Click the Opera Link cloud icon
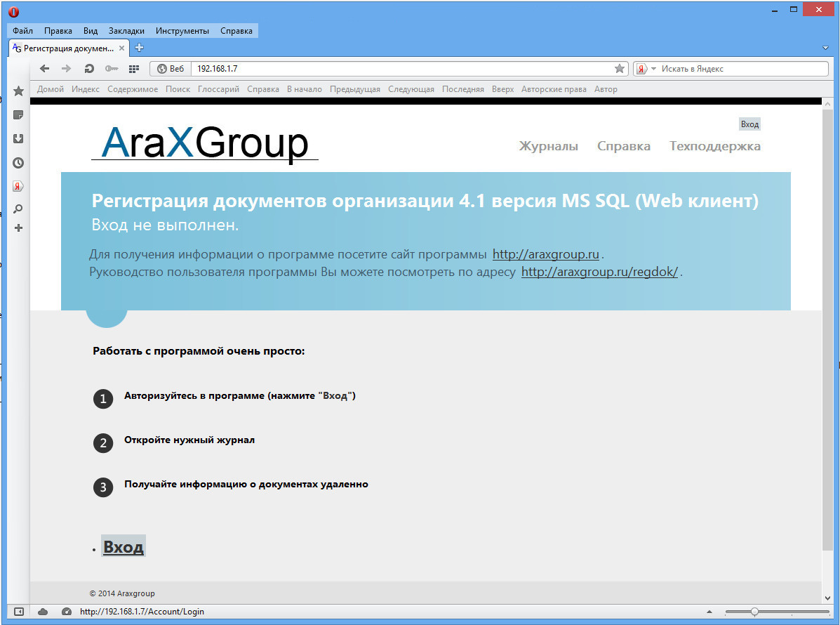This screenshot has height=625, width=840. (43, 612)
